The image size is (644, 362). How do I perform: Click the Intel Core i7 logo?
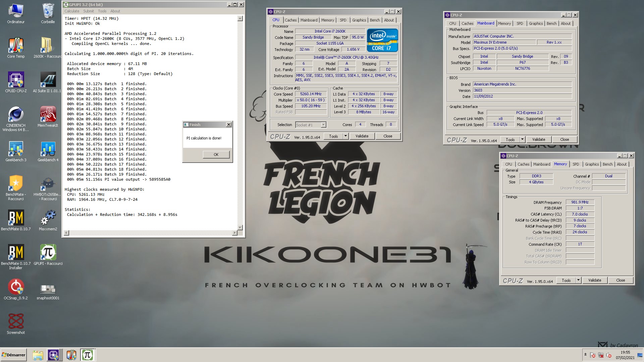[x=382, y=40]
